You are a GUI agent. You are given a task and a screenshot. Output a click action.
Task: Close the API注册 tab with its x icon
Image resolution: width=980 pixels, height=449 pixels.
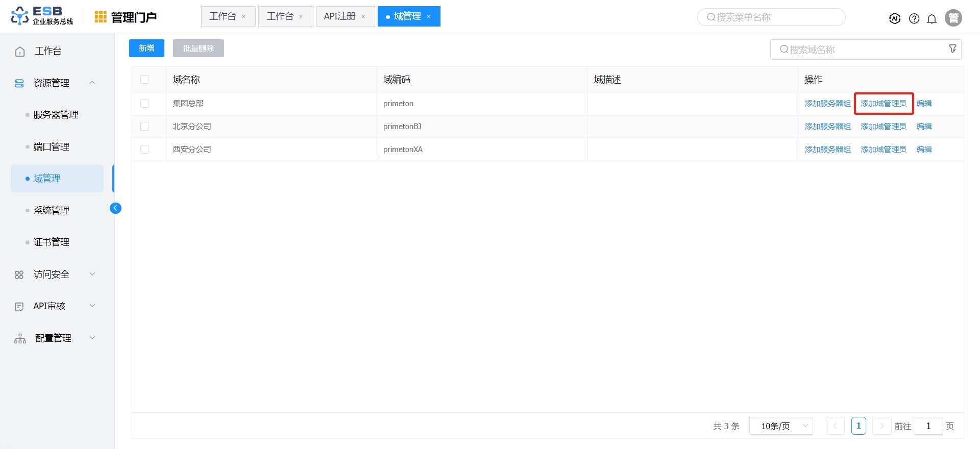pos(363,17)
